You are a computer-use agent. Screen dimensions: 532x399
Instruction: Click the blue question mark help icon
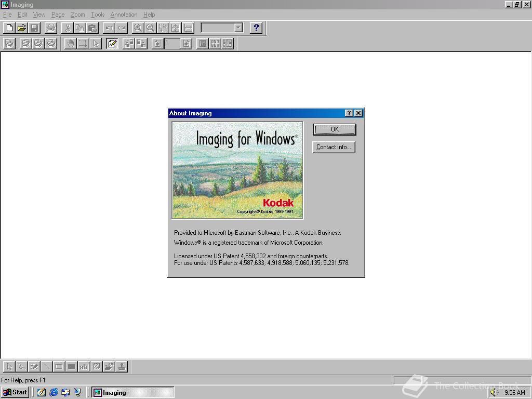(256, 28)
